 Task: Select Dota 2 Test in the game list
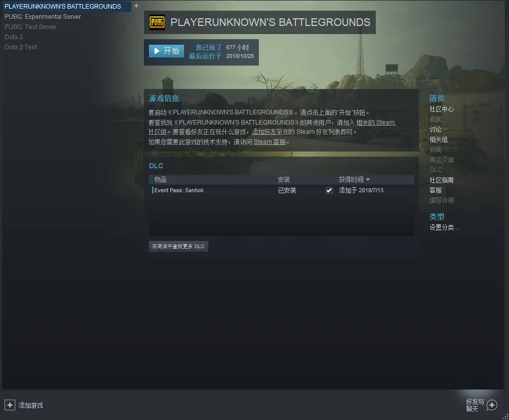21,47
